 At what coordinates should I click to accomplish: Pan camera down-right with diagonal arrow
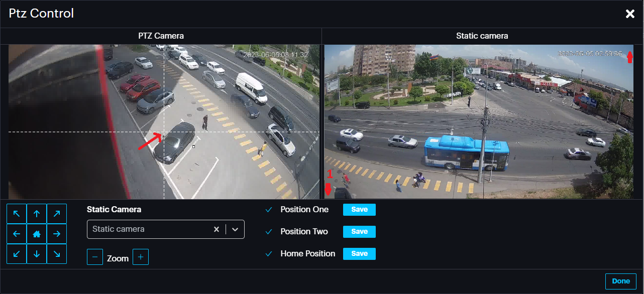(57, 254)
